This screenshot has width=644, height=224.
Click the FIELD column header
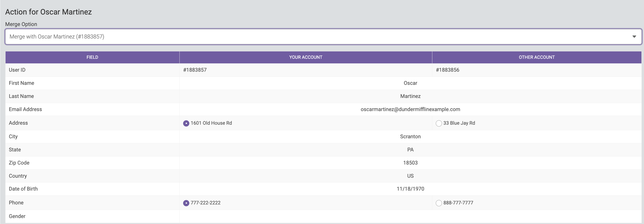tap(92, 57)
